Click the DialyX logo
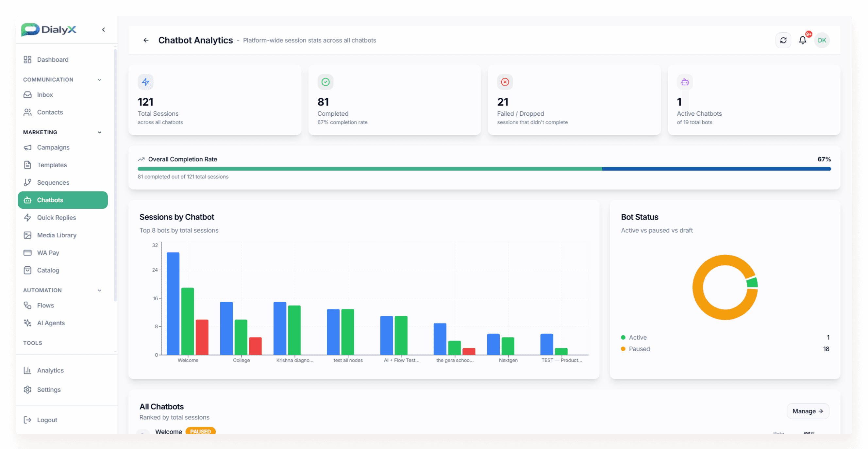868x449 pixels. pyautogui.click(x=49, y=30)
